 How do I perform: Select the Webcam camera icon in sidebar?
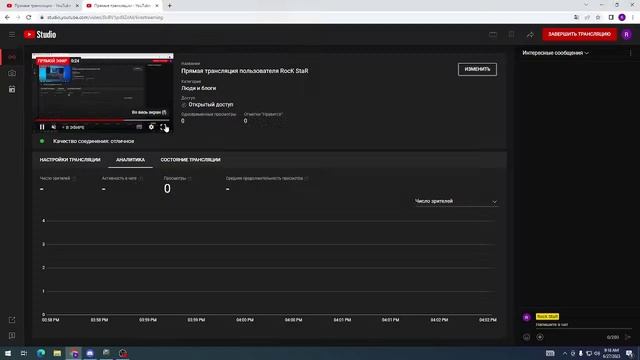[x=12, y=73]
